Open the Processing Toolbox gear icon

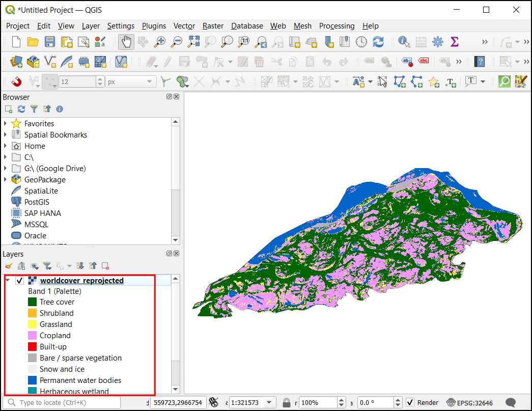(437, 42)
